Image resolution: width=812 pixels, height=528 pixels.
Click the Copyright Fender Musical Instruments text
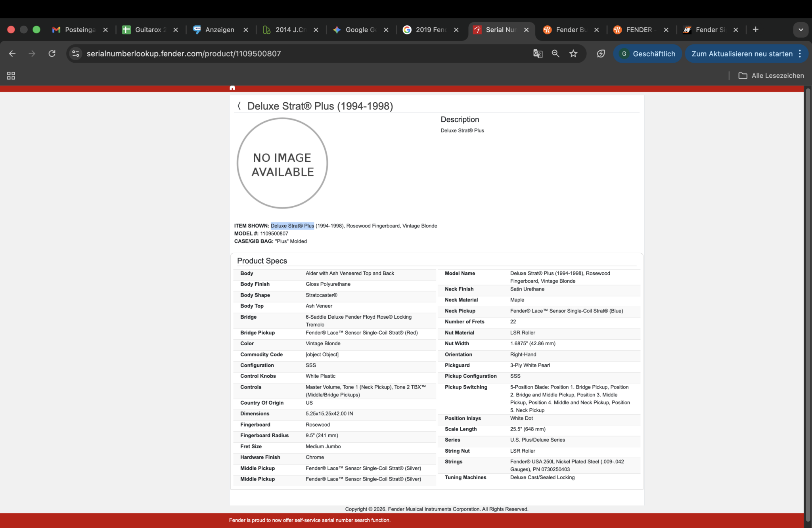437,509
